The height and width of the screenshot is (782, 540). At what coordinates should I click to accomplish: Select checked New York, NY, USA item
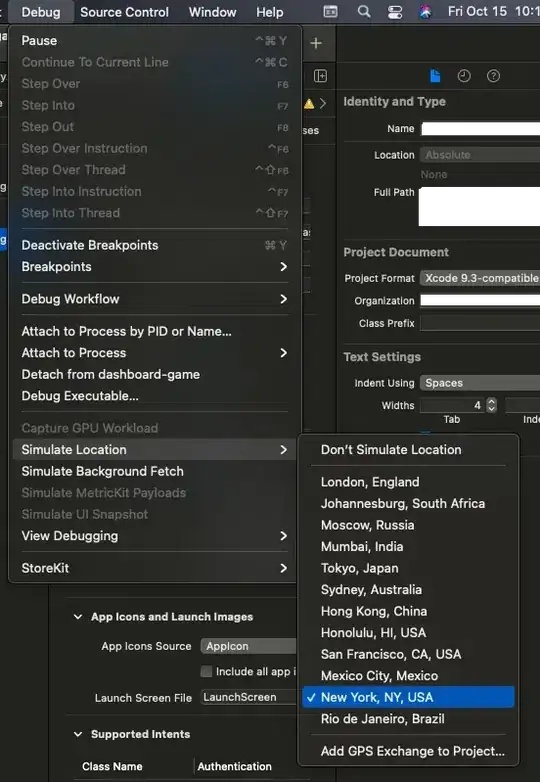coord(408,697)
